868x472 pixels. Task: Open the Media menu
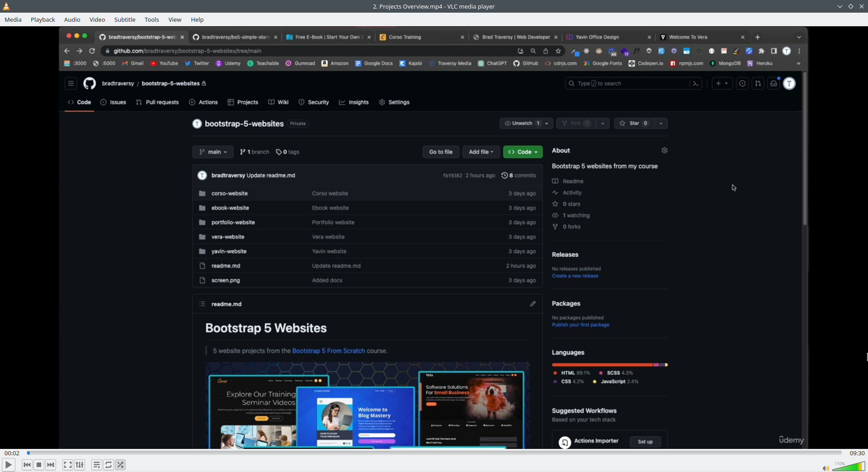[13, 19]
